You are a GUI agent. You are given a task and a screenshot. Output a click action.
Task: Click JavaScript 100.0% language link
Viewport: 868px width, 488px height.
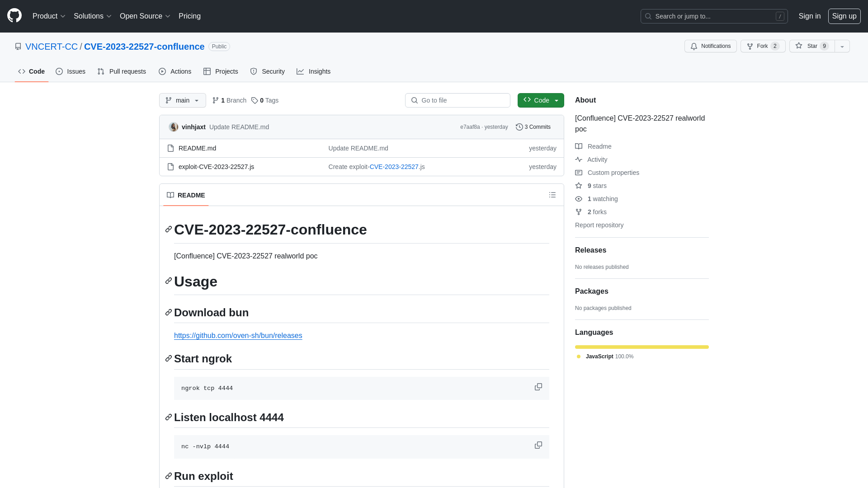[x=605, y=357]
